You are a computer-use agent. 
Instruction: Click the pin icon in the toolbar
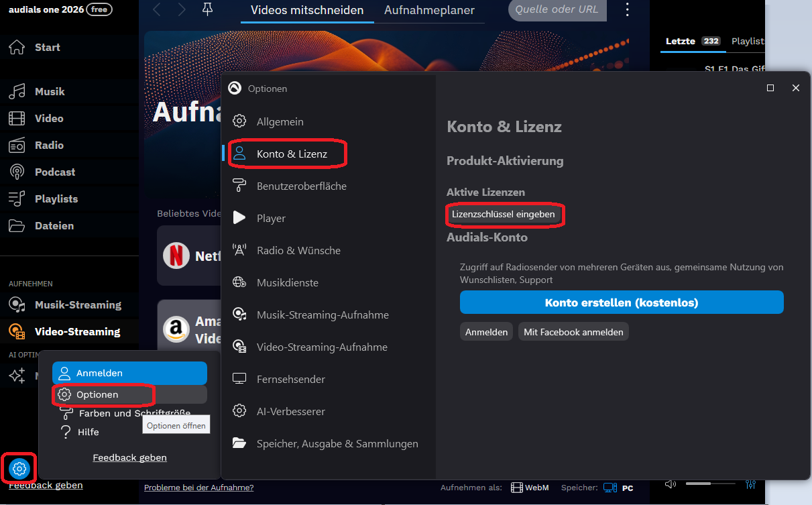coord(208,9)
